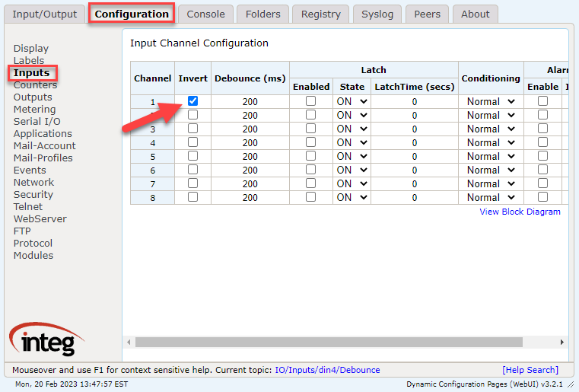Open the View Block Diagram link
The width and height of the screenshot is (579, 392).
(520, 212)
